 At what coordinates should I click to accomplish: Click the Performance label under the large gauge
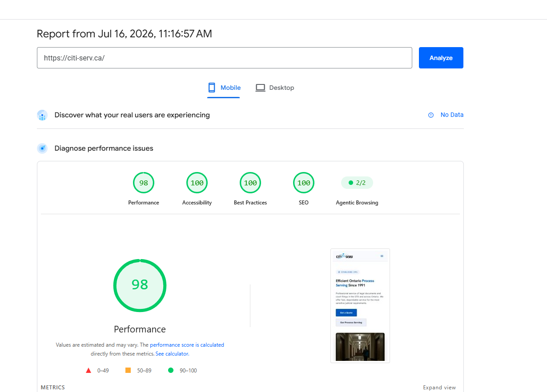tap(140, 329)
